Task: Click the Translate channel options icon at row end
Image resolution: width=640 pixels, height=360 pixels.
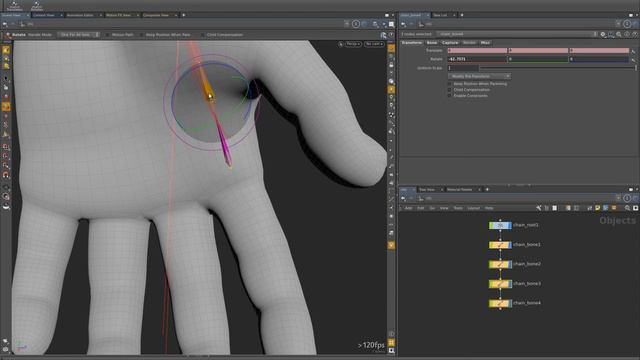Action: (633, 51)
